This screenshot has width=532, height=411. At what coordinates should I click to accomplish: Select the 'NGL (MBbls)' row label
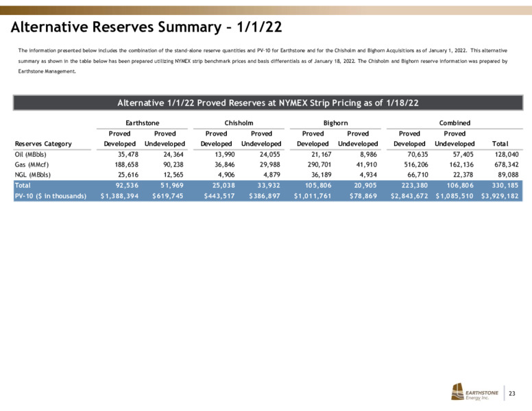click(33, 175)
